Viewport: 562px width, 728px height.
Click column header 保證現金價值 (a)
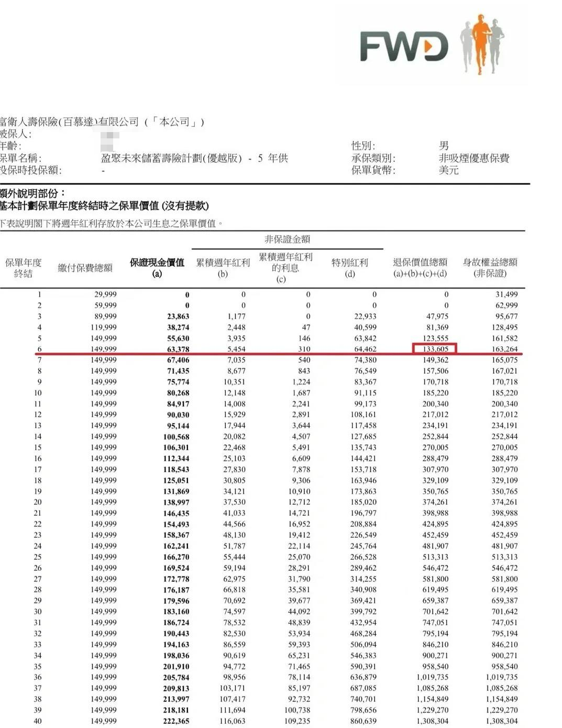(157, 267)
